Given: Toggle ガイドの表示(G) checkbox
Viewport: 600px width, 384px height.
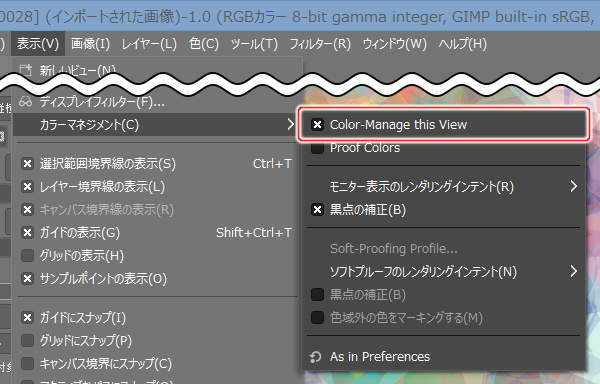Looking at the screenshot, I should click(28, 233).
